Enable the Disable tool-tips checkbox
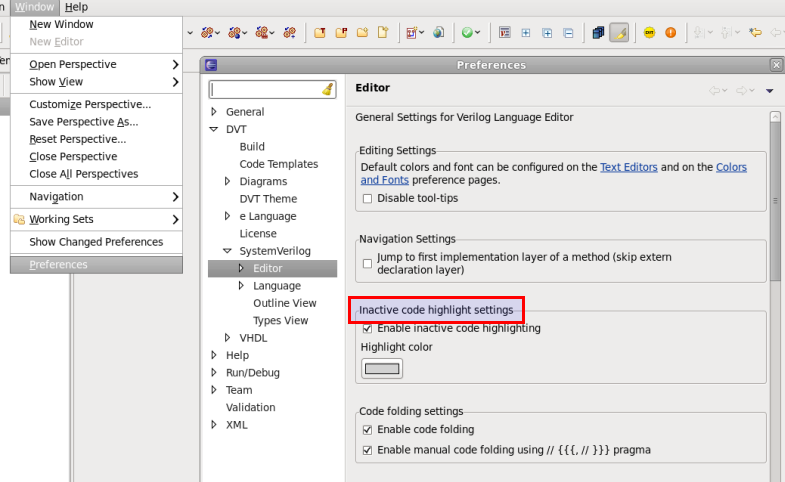Screen dimensions: 785x482 (367, 198)
